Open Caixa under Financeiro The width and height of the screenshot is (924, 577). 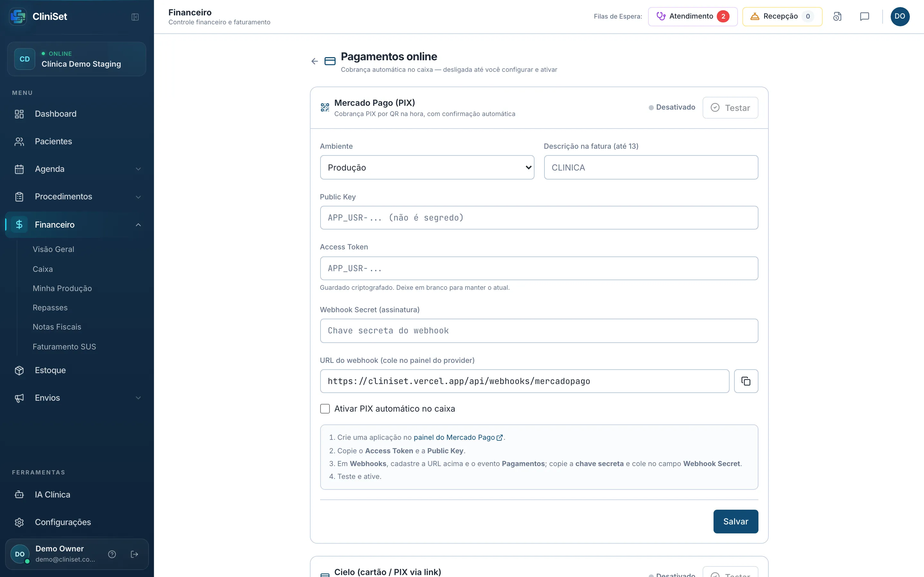click(x=43, y=269)
